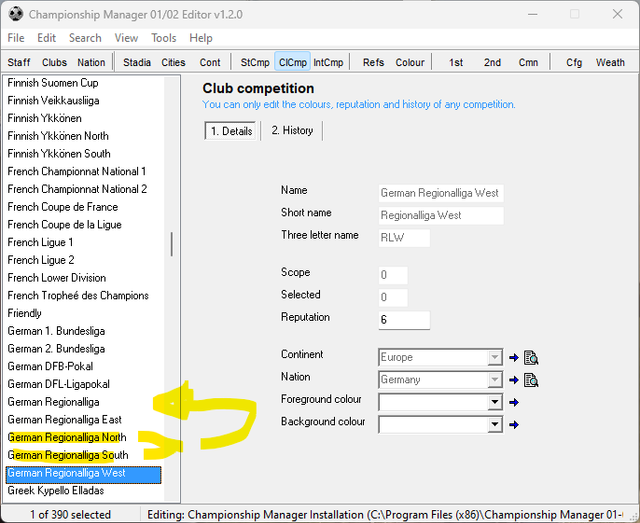Expand the Continent dropdown

[x=495, y=358]
